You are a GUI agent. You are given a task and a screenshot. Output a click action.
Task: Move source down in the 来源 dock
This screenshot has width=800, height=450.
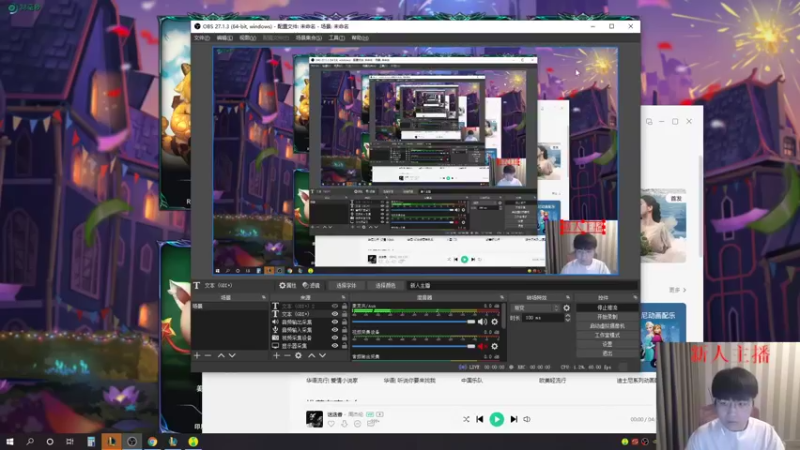click(322, 355)
